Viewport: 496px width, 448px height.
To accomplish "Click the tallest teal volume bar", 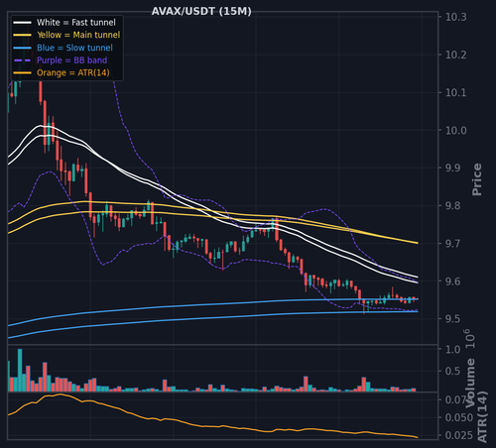I will coord(20,370).
